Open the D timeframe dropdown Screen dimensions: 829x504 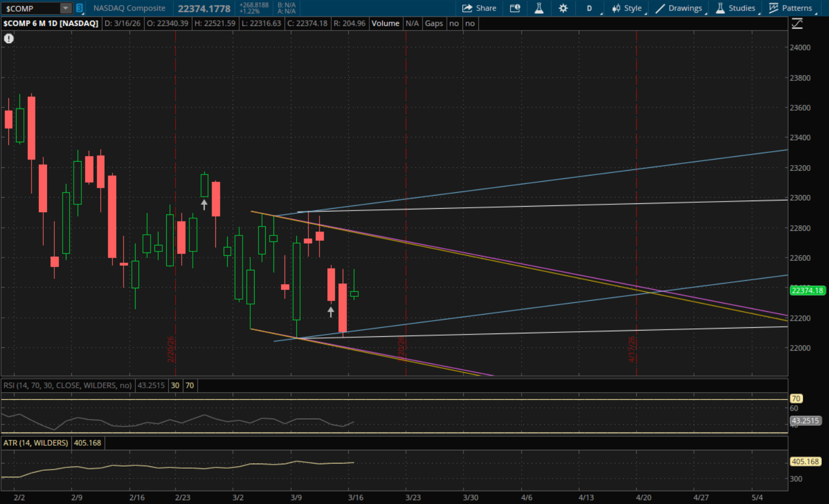(x=590, y=8)
